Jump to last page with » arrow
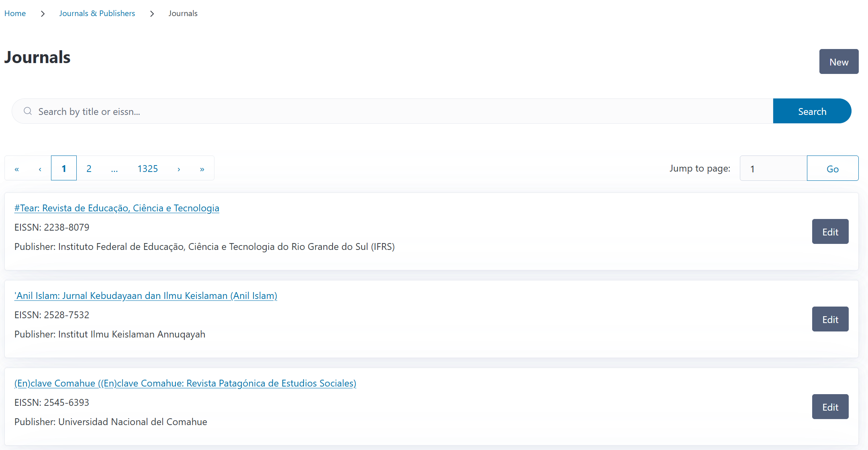 tap(202, 169)
